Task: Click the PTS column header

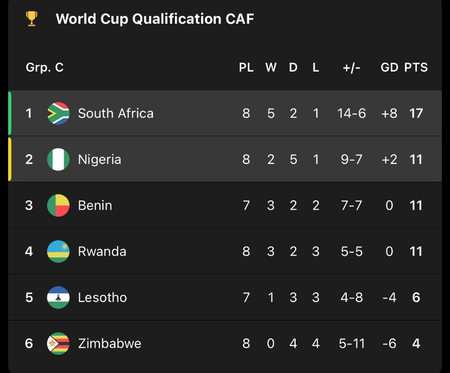Action: coord(416,68)
